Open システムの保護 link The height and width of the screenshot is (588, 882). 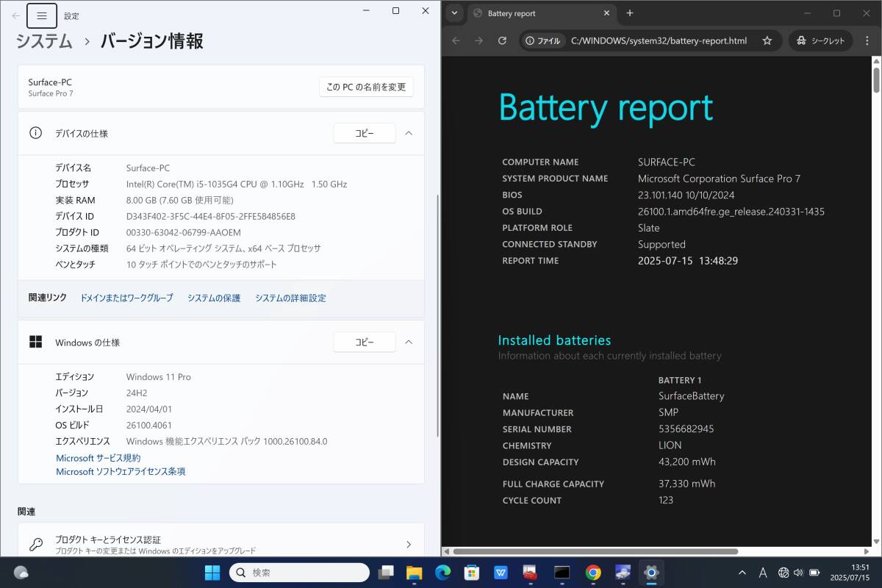214,298
